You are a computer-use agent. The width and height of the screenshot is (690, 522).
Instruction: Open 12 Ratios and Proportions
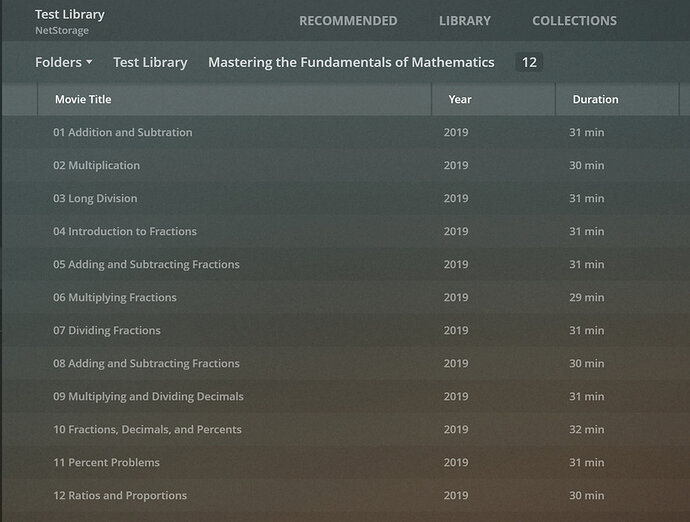[120, 496]
